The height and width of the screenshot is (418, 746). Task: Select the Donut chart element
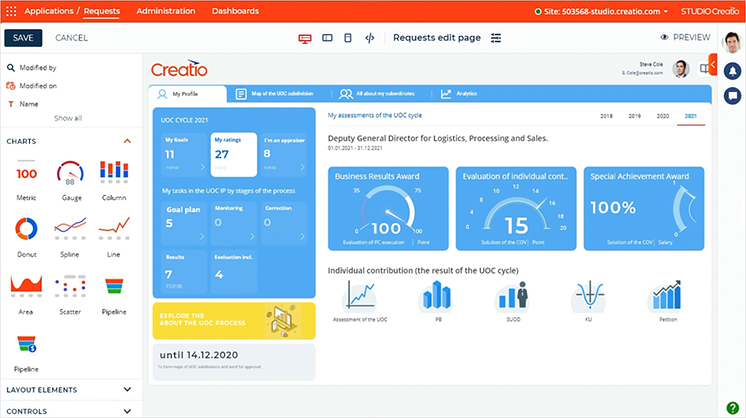click(x=26, y=237)
